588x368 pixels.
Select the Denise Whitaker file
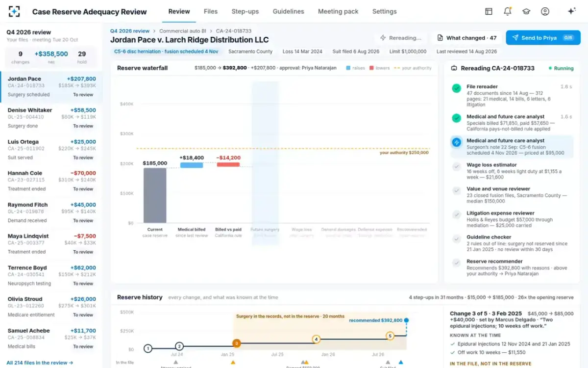pyautogui.click(x=51, y=118)
